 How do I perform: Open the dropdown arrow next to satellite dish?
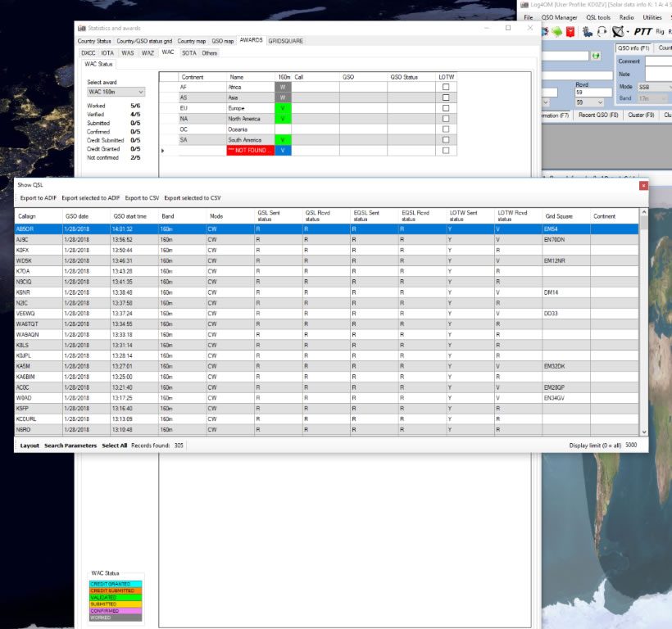628,32
